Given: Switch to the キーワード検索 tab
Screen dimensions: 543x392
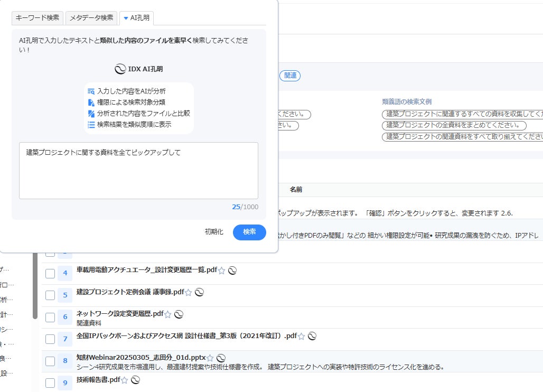Looking at the screenshot, I should (x=38, y=17).
